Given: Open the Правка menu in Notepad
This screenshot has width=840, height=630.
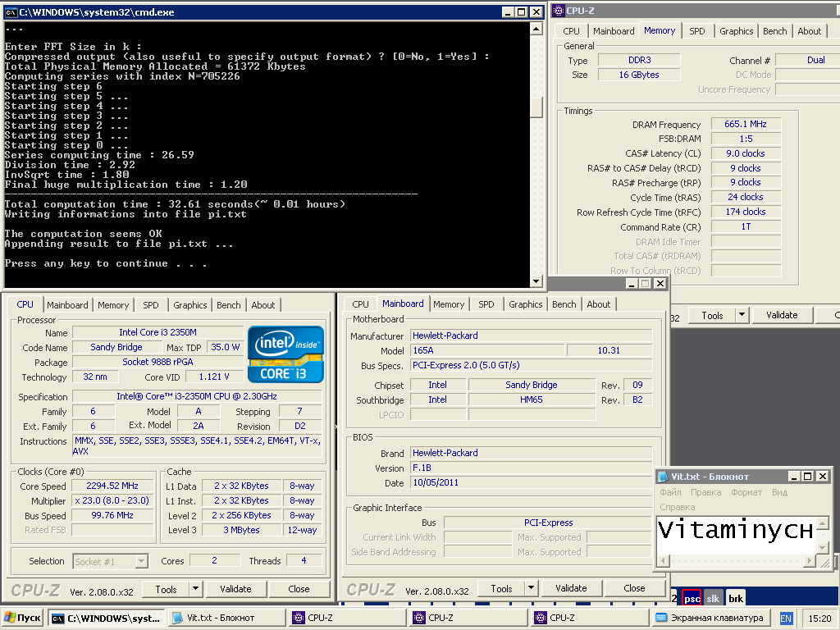Looking at the screenshot, I should pyautogui.click(x=705, y=492).
